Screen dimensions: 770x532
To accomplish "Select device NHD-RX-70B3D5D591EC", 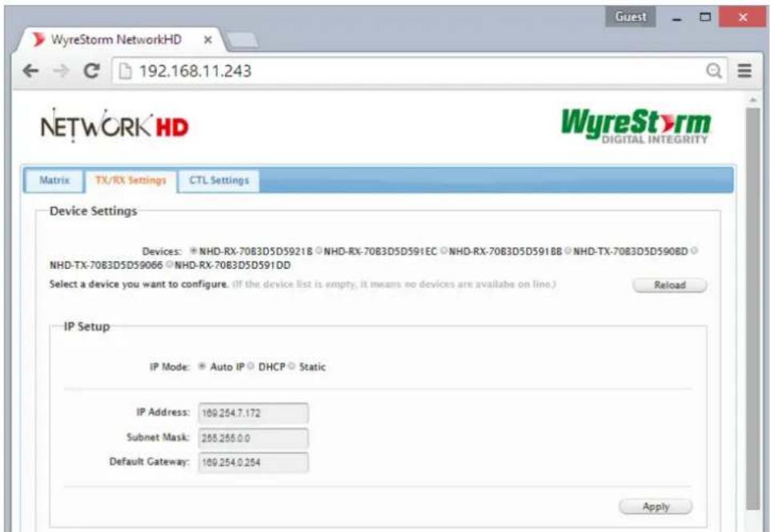I will (319, 250).
